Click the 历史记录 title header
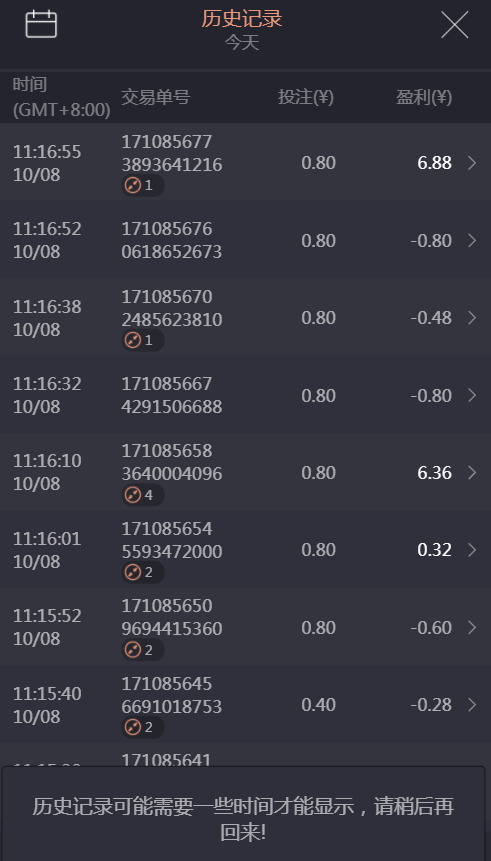The height and width of the screenshot is (861, 491). tap(242, 19)
